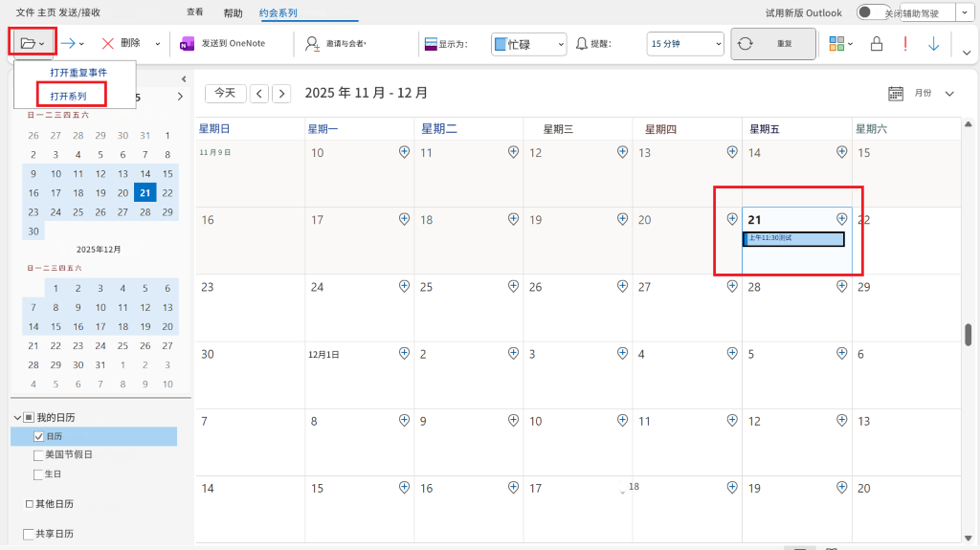Click the Invite Attendees person icon
Image resolution: width=980 pixels, height=550 pixels.
[x=312, y=43]
